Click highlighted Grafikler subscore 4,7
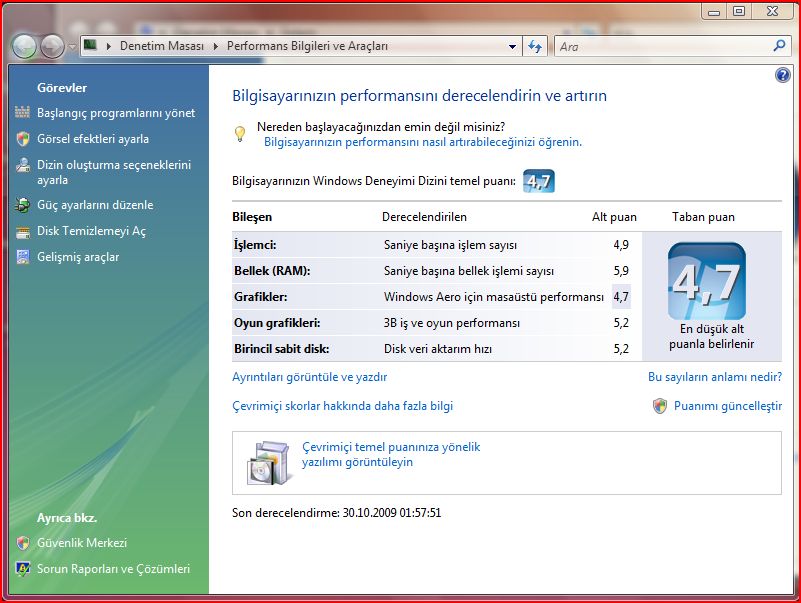The height and width of the screenshot is (603, 801). point(621,297)
